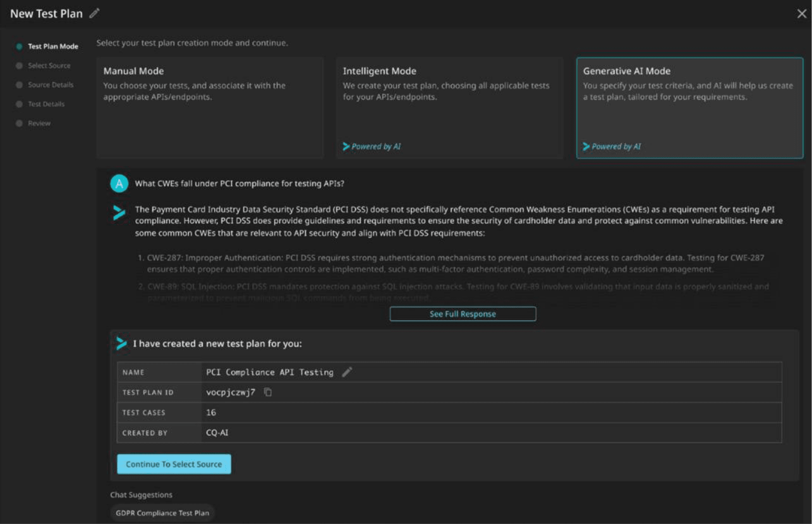Click the TEST PLAN ID row label
812x524 pixels.
[148, 392]
